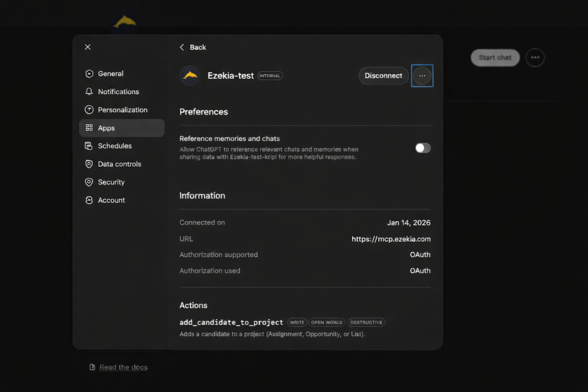The width and height of the screenshot is (588, 392).
Task: Click the Connected on label
Action: click(x=202, y=222)
